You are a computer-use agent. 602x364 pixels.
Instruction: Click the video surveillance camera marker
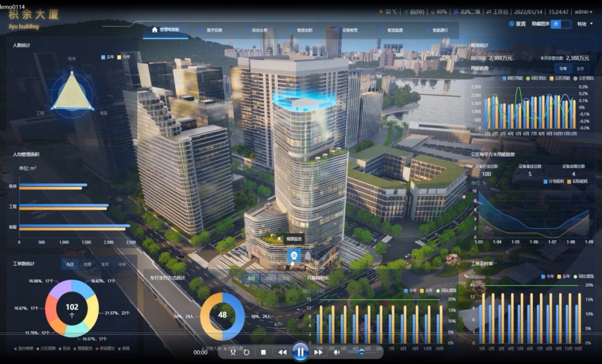294,255
